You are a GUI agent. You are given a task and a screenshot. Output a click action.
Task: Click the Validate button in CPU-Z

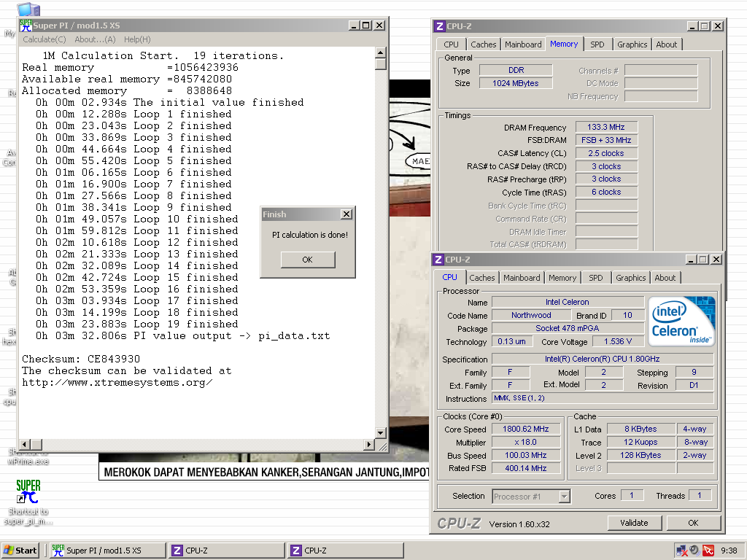(634, 523)
